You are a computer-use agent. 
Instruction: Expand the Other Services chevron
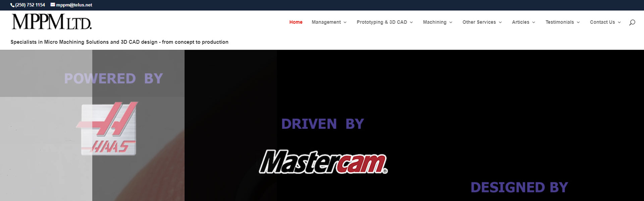(500, 22)
